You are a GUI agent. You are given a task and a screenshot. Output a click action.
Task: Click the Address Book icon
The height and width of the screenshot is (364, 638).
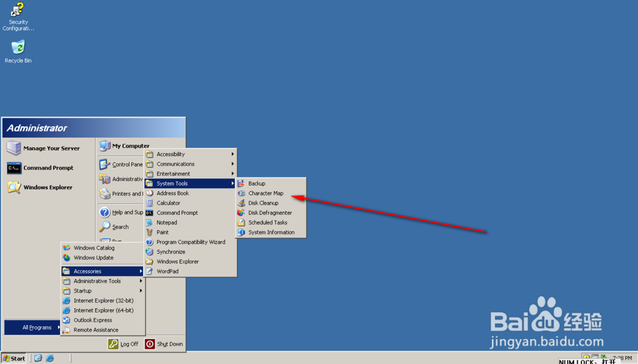tap(149, 193)
